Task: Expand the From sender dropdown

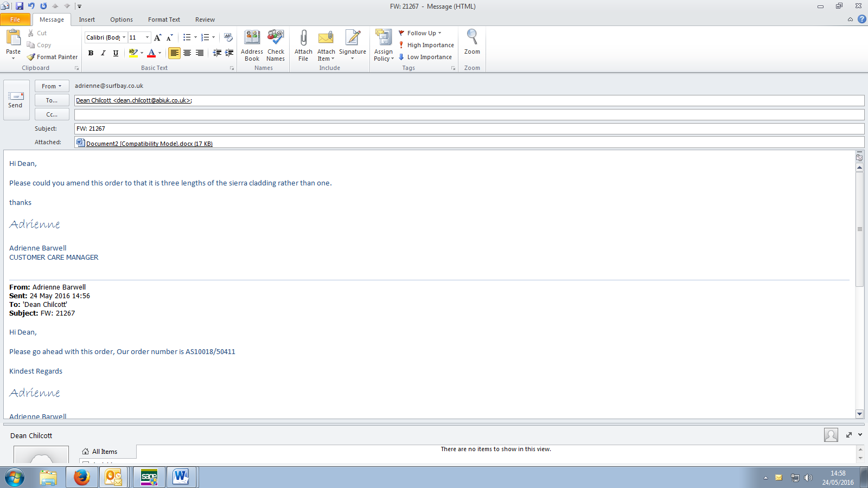Action: point(52,86)
